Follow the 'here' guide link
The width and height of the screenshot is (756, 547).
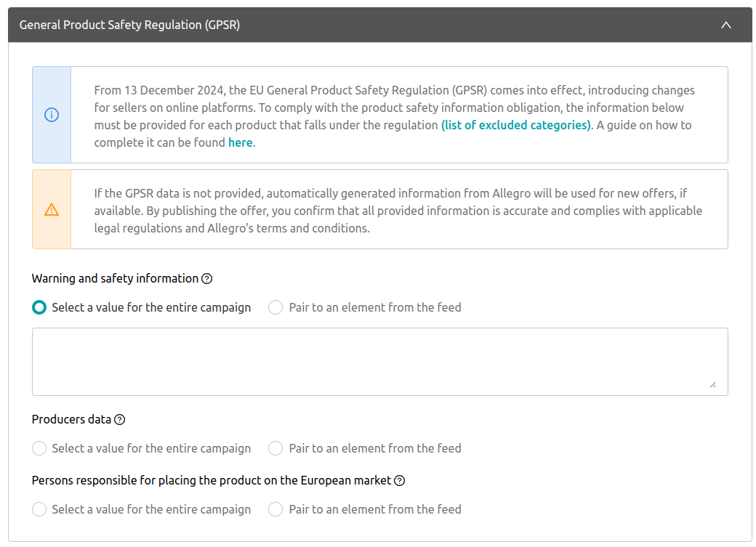tap(240, 142)
